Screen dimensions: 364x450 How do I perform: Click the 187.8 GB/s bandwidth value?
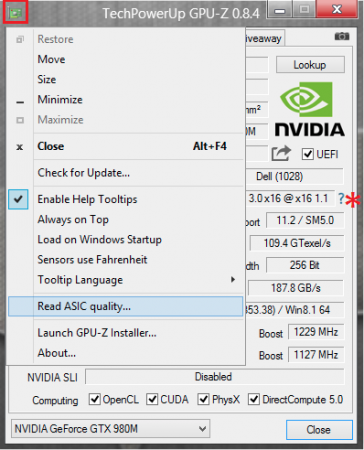point(296,288)
